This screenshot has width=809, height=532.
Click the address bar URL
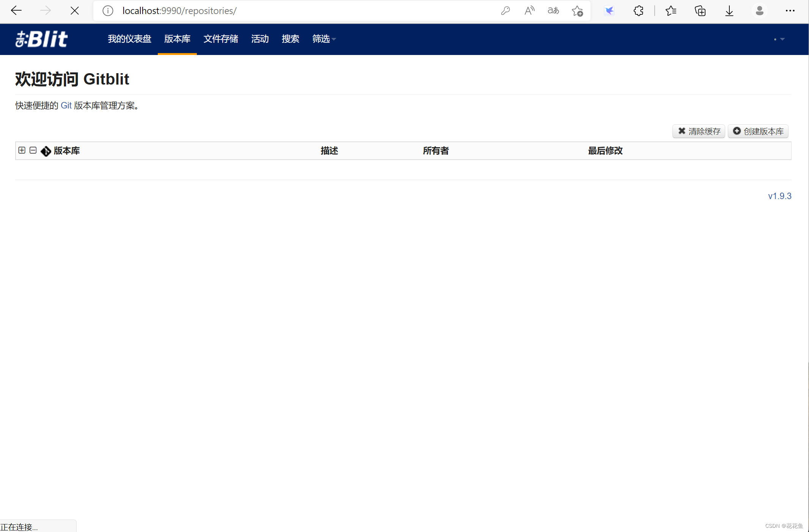pyautogui.click(x=179, y=11)
